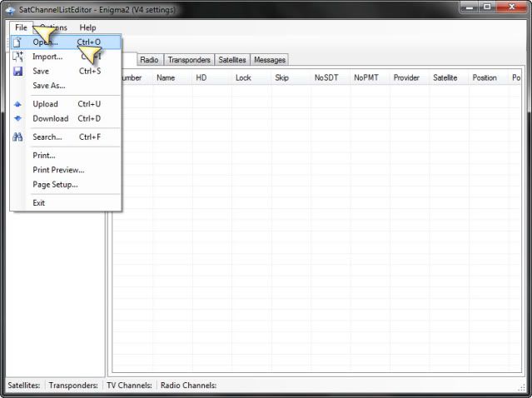
Task: Choose Upload from the File menu
Action: coord(66,104)
